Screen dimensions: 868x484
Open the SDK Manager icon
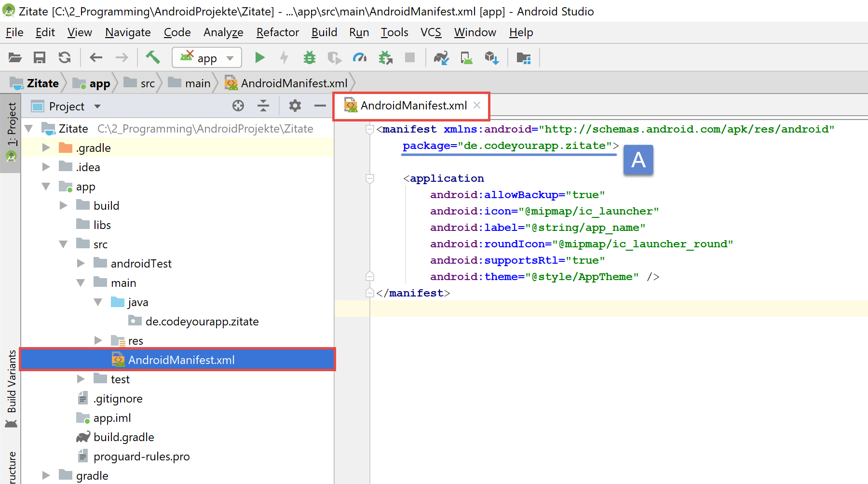point(492,58)
